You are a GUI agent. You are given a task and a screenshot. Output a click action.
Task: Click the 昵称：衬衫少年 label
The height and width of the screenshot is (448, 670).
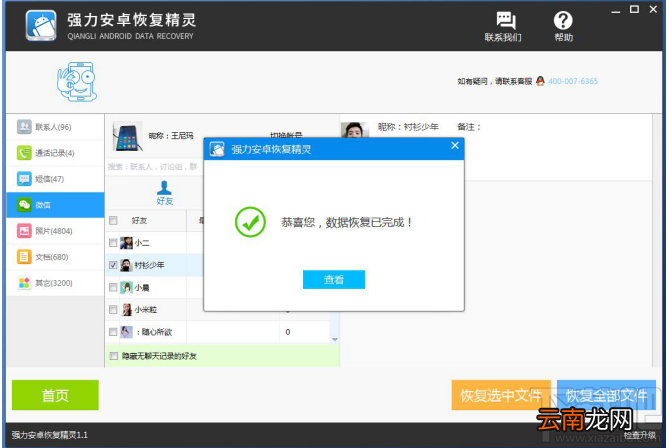point(408,127)
